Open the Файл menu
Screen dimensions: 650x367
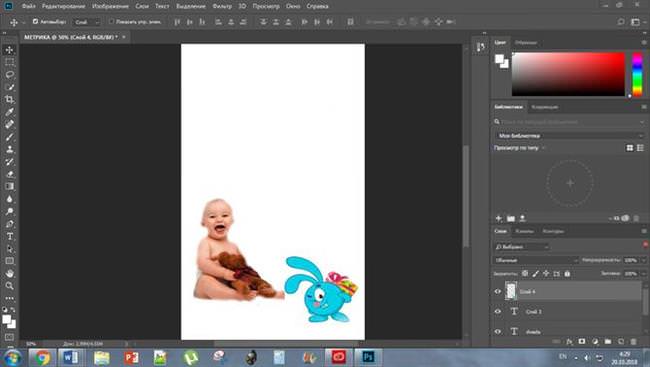point(28,6)
